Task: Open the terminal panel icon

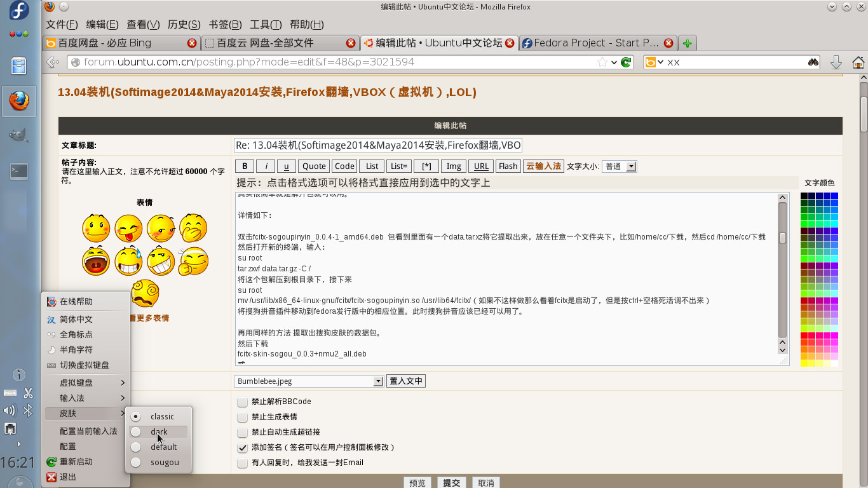Action: [19, 170]
